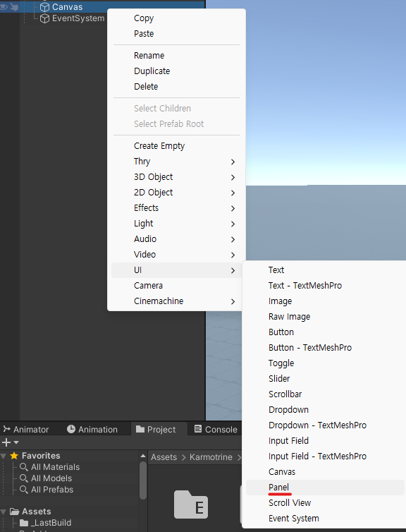Click the Favorites star icon
The height and width of the screenshot is (532, 406).
click(14, 456)
